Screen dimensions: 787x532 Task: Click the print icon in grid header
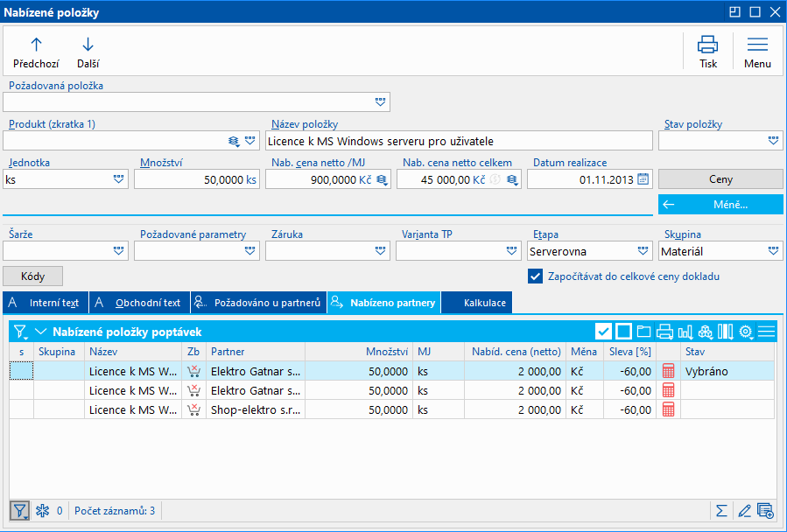click(664, 332)
